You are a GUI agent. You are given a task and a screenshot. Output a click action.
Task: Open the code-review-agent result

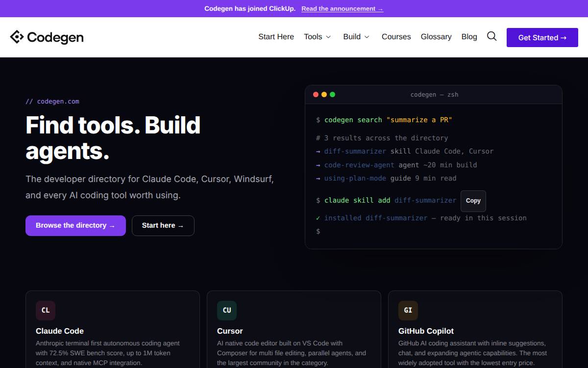coord(359,165)
